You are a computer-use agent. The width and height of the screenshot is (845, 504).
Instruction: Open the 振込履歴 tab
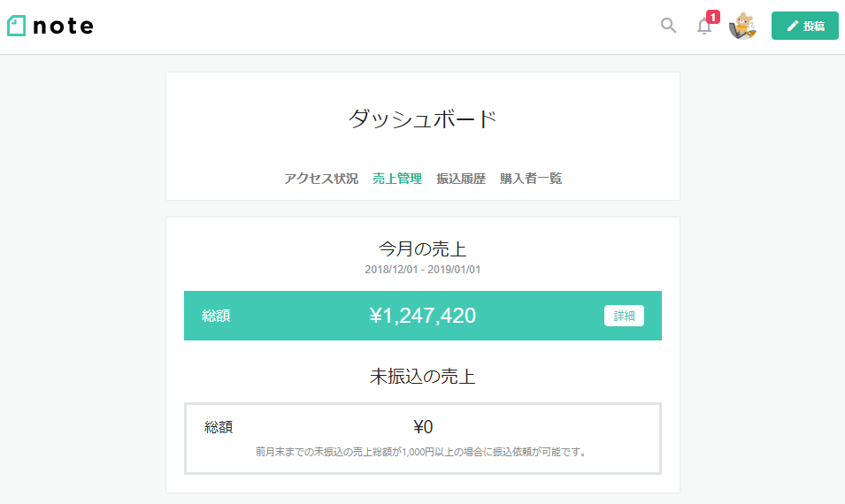461,179
